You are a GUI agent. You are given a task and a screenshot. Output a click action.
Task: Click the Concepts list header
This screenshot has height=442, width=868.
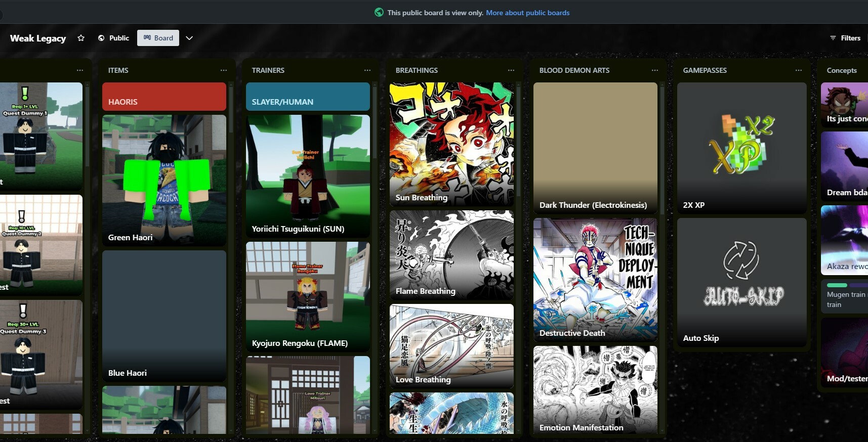coord(842,70)
